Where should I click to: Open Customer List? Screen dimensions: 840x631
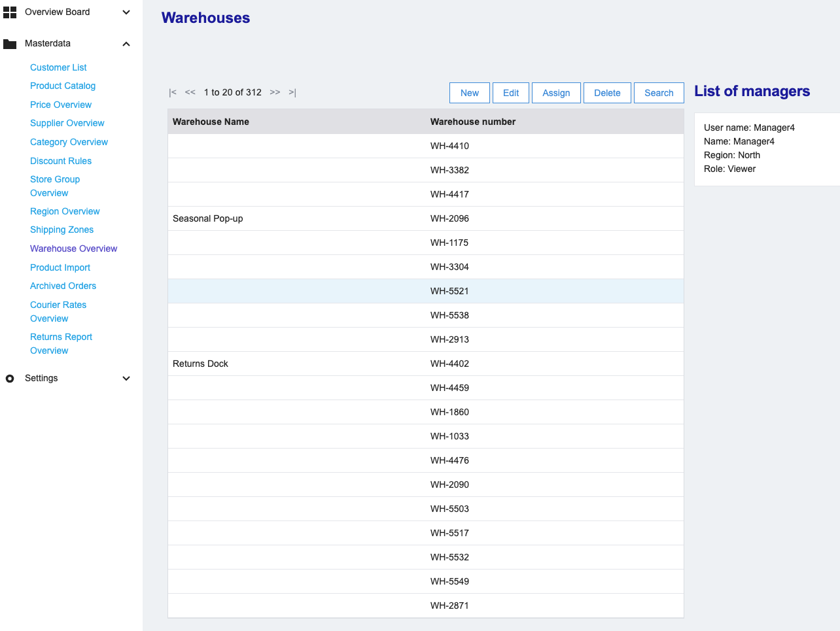(58, 67)
